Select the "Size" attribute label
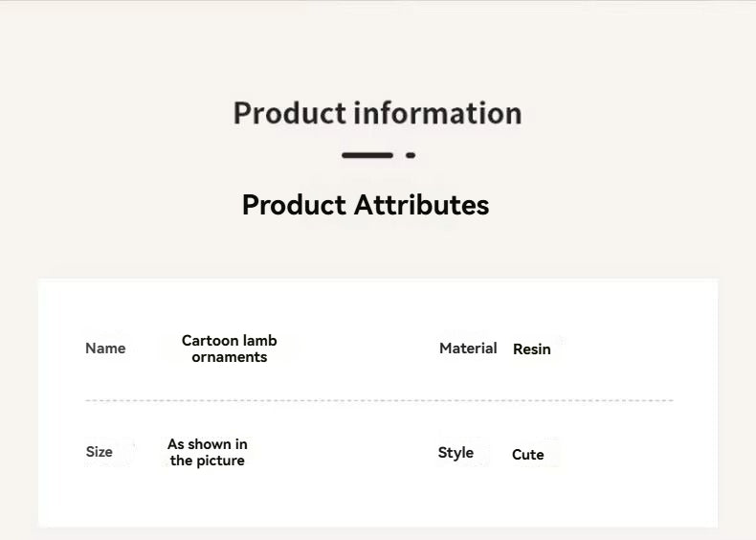This screenshot has width=756, height=540. (99, 452)
